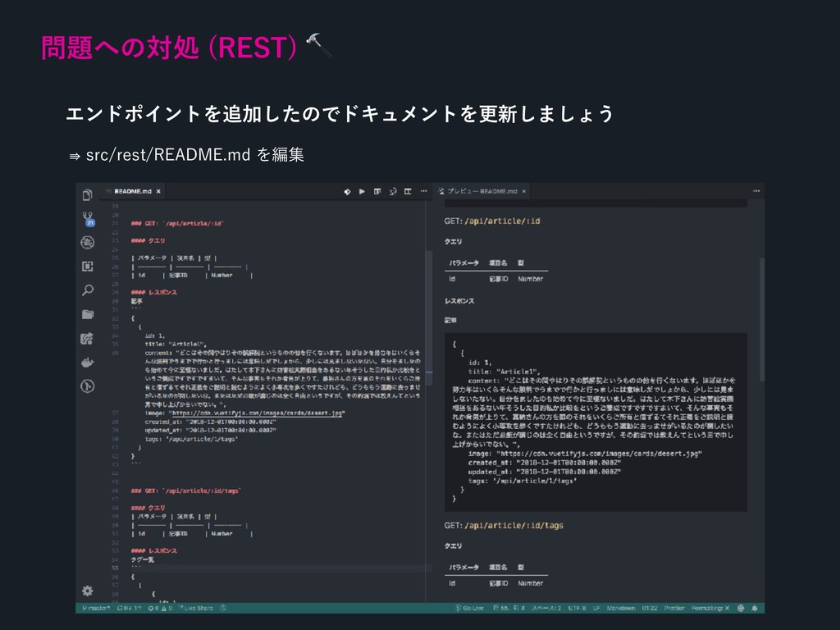Click the split editor icon
This screenshot has height=630, width=840.
408,191
